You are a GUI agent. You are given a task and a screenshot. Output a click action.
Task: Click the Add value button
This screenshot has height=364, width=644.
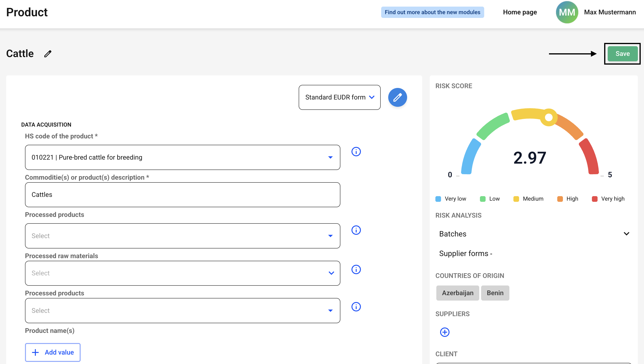pyautogui.click(x=53, y=352)
